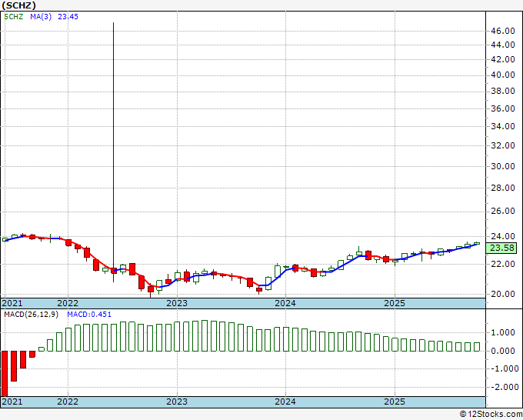523x420 pixels.
Task: Click the 32.00 price axis label
Action: (x=503, y=145)
